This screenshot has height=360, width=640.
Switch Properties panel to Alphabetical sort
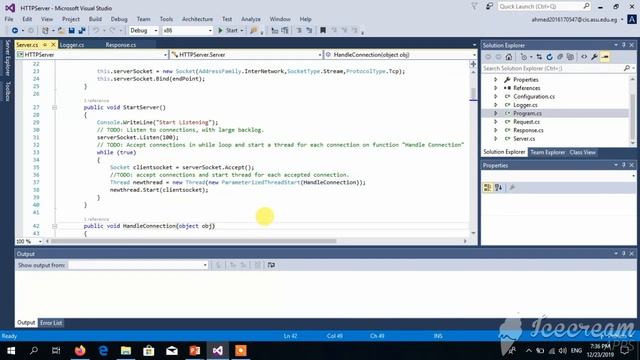point(498,187)
